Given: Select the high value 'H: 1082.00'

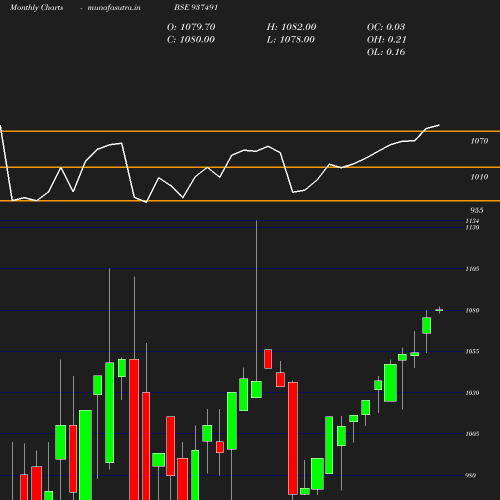Looking at the screenshot, I should pyautogui.click(x=291, y=27).
